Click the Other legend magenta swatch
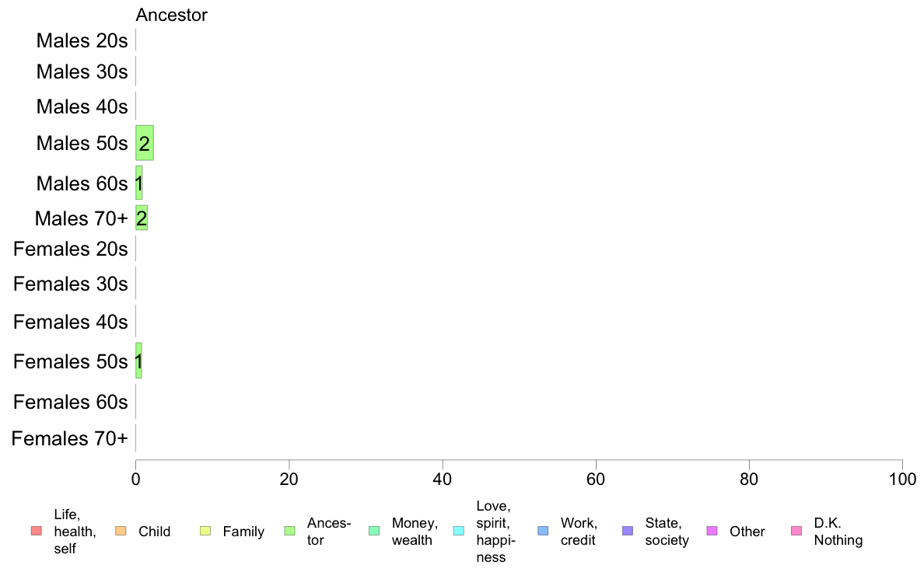This screenshot has height=572, width=924. pos(712,531)
